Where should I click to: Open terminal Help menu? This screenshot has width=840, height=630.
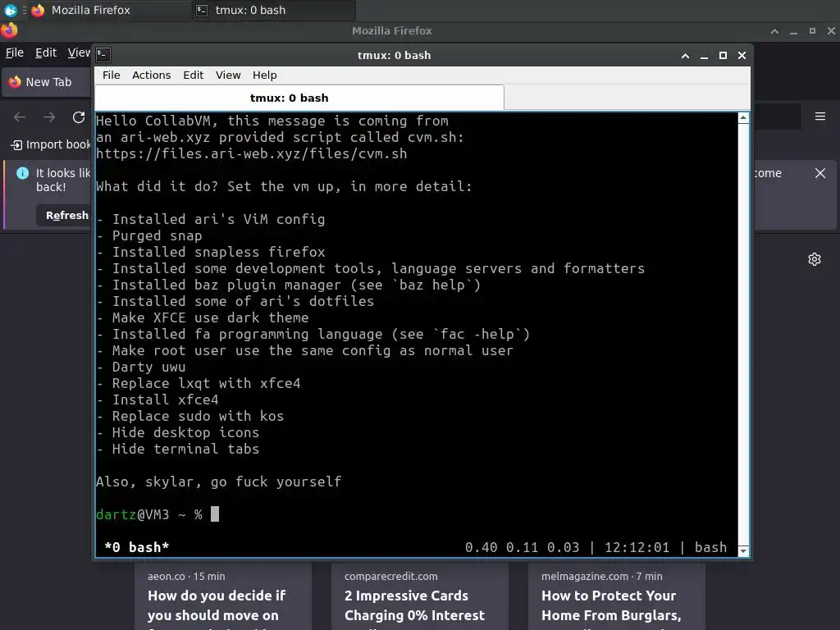click(265, 75)
